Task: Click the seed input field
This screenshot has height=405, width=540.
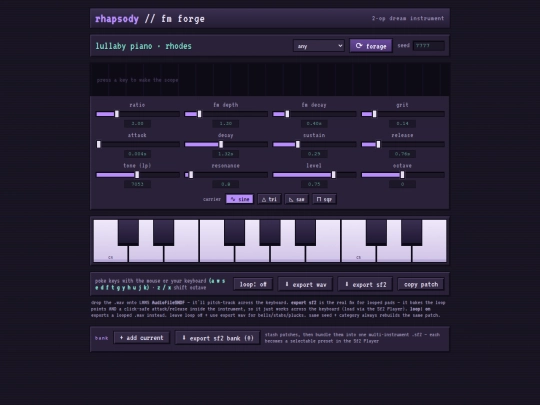Action: [x=429, y=46]
